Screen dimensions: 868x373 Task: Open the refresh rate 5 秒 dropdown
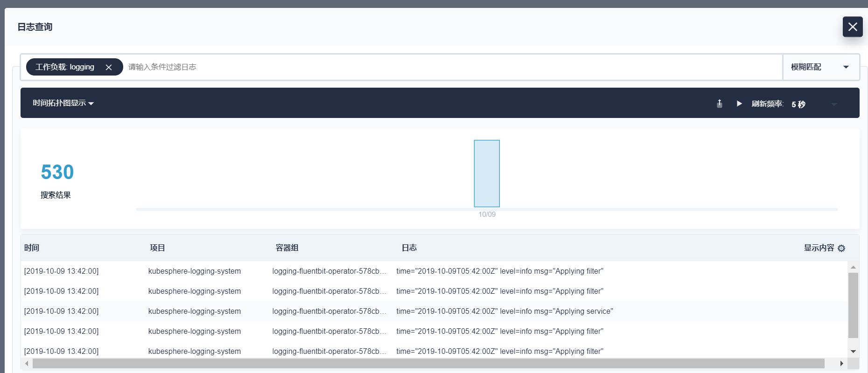click(x=814, y=104)
